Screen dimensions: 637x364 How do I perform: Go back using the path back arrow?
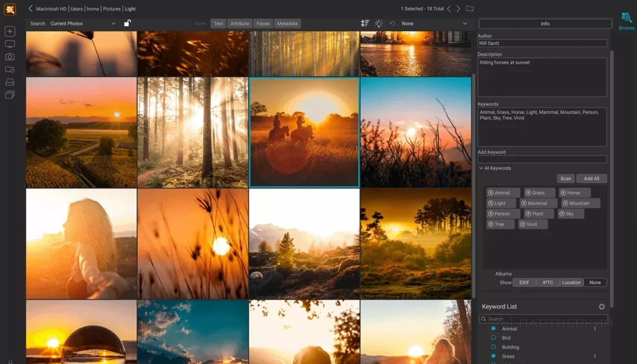[x=31, y=8]
